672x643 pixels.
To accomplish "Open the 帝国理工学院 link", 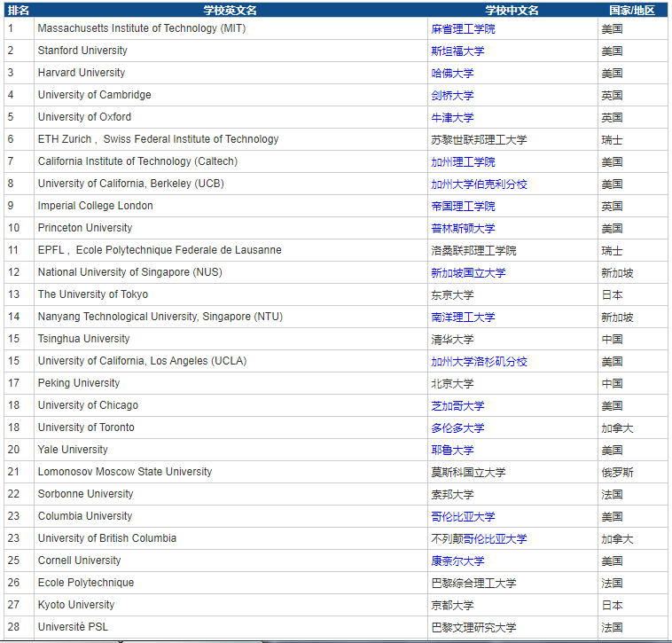I will coord(463,206).
